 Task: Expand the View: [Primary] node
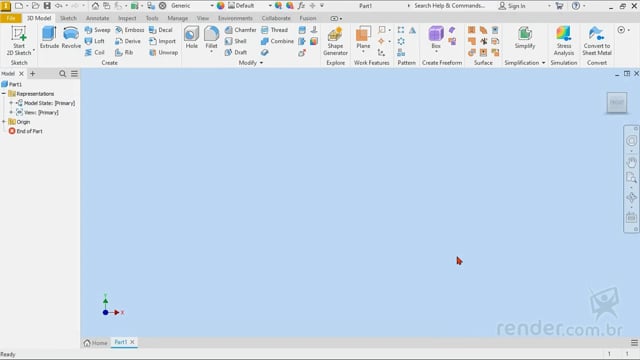[11, 112]
